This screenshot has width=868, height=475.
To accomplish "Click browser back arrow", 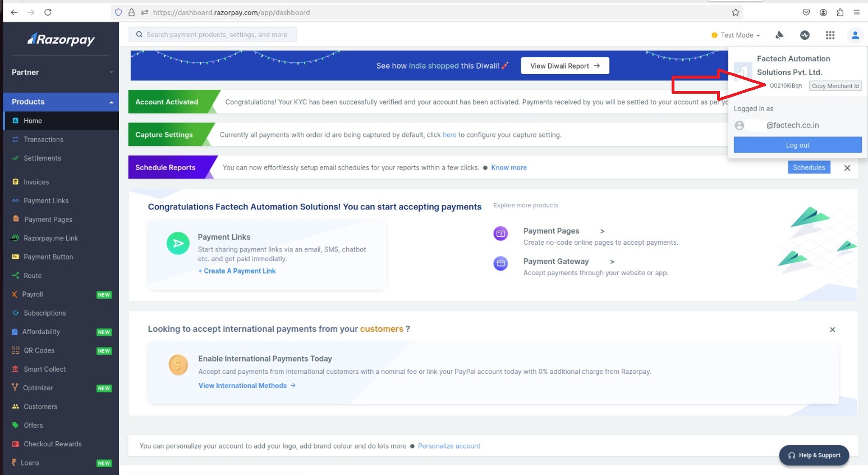I will (14, 12).
